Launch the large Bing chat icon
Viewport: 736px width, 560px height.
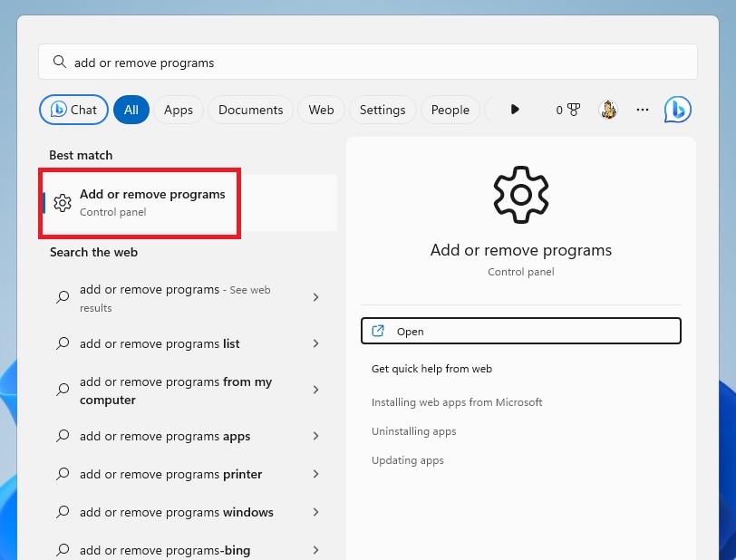(x=678, y=110)
